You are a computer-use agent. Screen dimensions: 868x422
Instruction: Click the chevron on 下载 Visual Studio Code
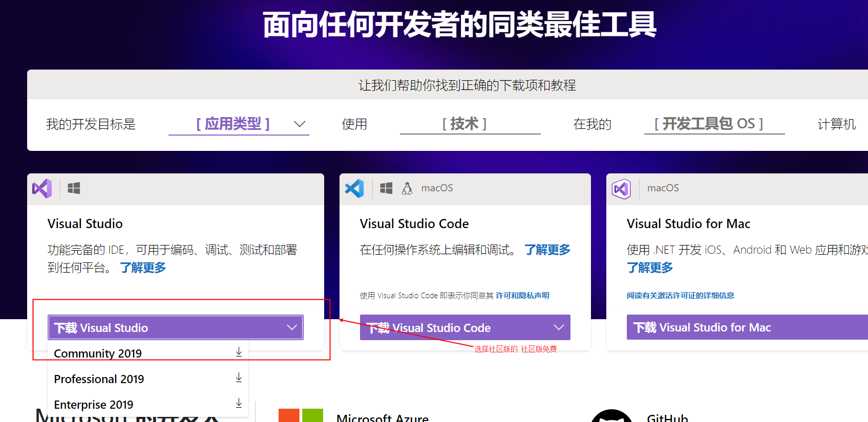coord(559,327)
